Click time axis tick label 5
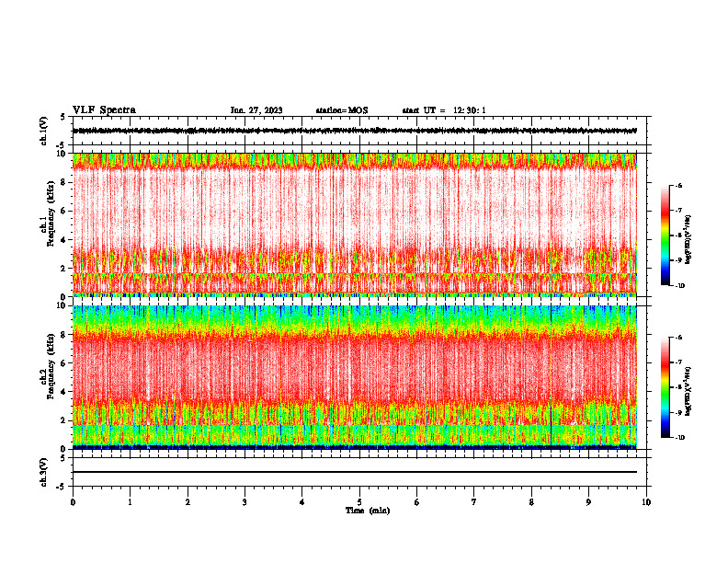The width and height of the screenshot is (728, 563). [x=359, y=502]
